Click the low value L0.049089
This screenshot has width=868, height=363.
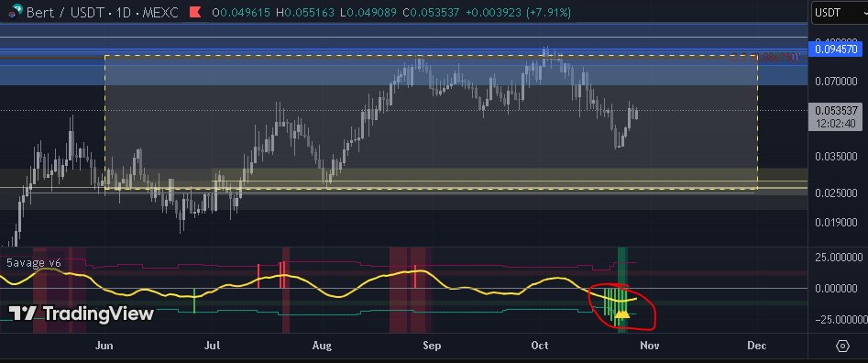point(368,12)
